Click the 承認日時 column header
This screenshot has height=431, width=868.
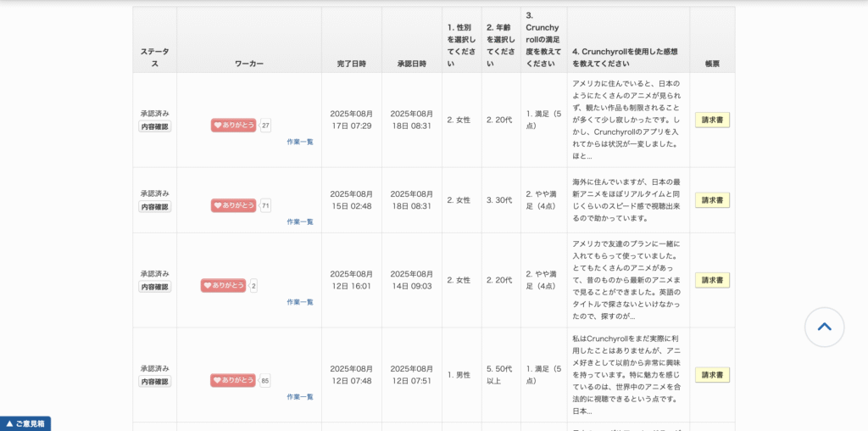(411, 64)
